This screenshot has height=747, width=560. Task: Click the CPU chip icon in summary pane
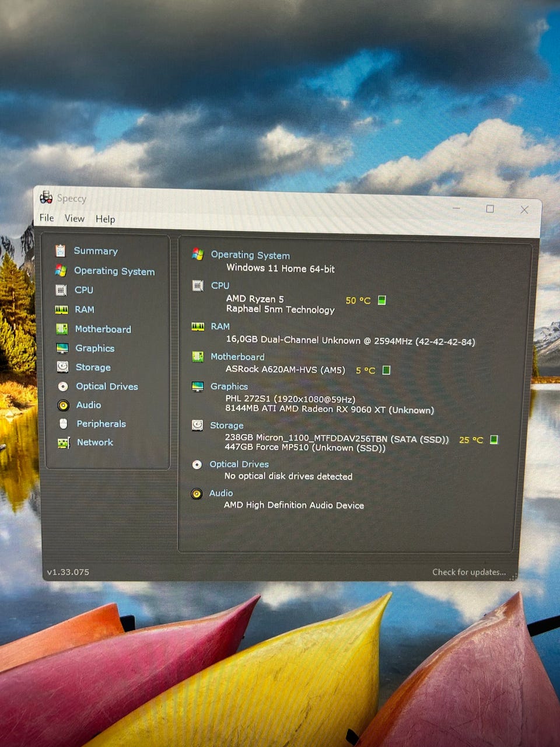[x=198, y=285]
